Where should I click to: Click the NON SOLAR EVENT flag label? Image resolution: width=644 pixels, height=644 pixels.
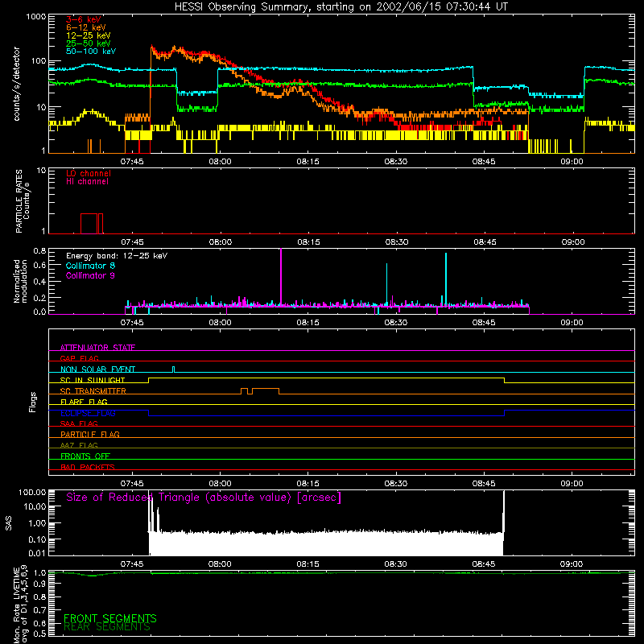click(x=97, y=369)
